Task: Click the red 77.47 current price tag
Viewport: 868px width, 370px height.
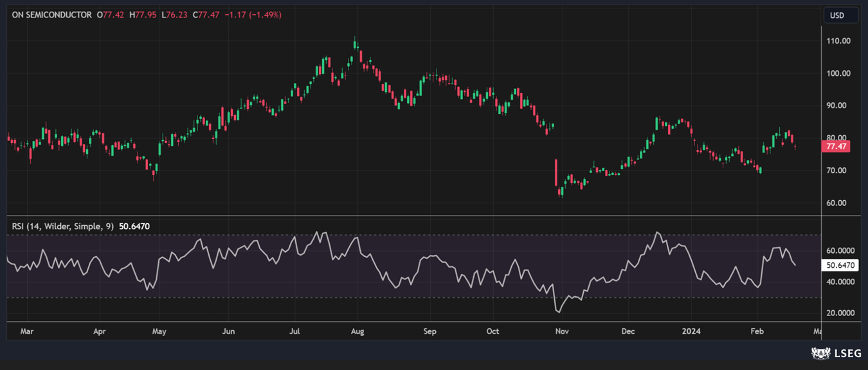Action: click(x=836, y=147)
